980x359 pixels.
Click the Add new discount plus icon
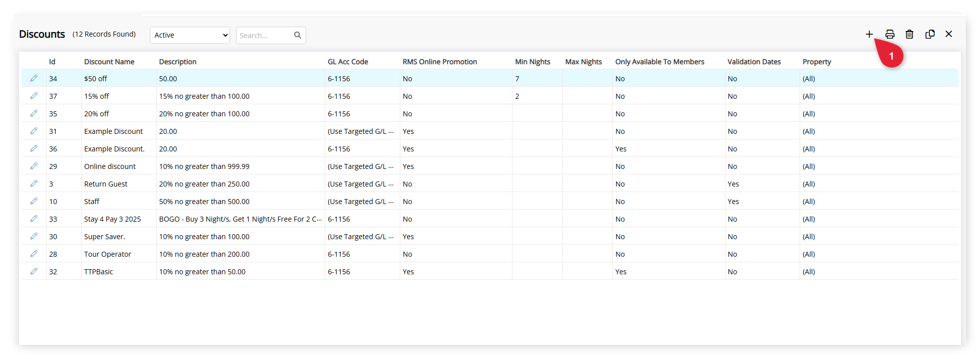pyautogui.click(x=869, y=34)
